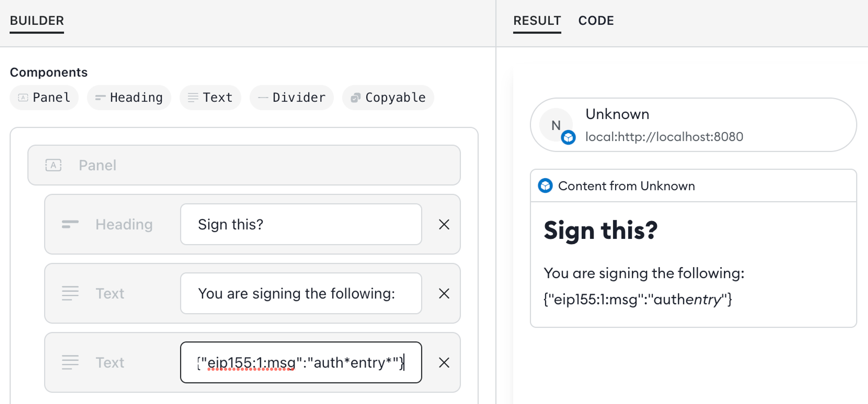The image size is (868, 404).
Task: Click the Heading icon next to 'Sign this?'
Action: [x=70, y=224]
